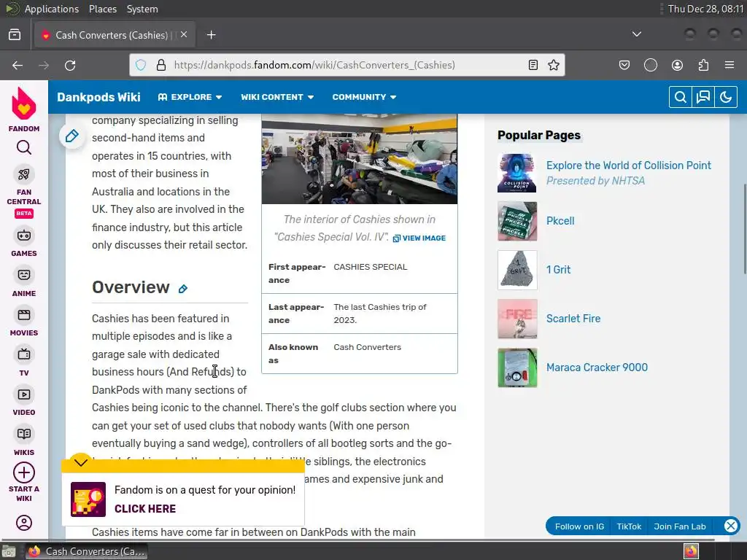Go back to previous page
Viewport: 747px width, 560px height.
[x=18, y=65]
